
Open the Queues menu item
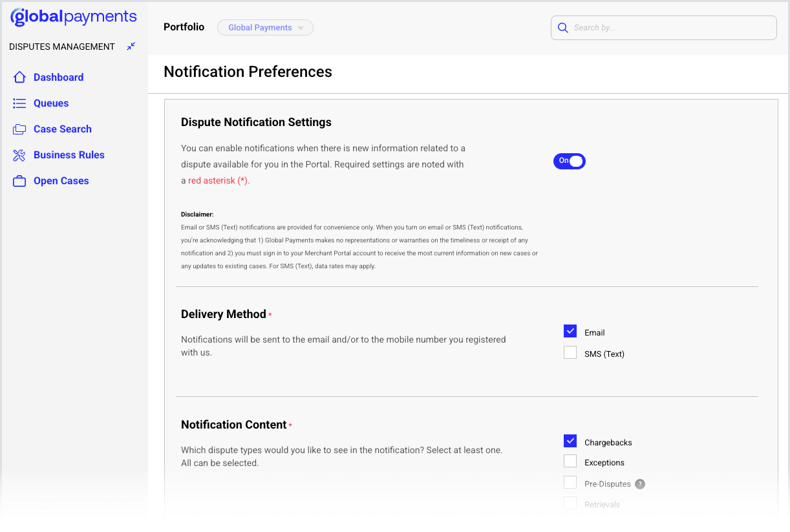51,103
